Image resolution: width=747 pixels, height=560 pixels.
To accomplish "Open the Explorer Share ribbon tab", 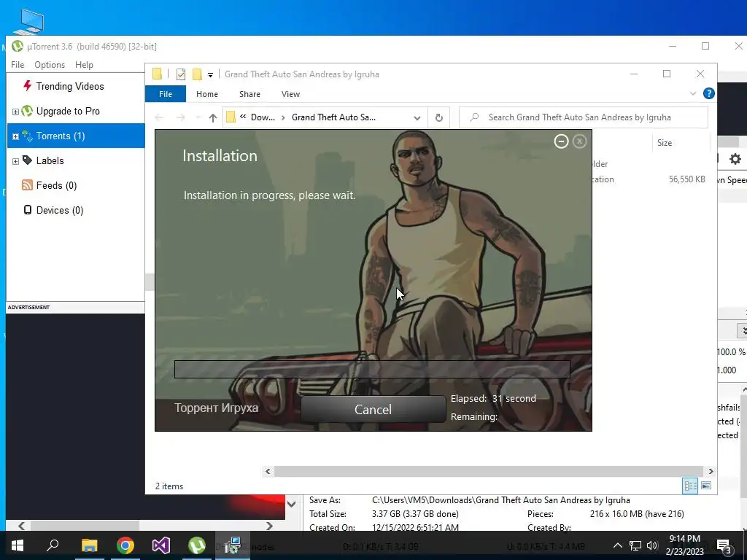I will click(x=249, y=94).
